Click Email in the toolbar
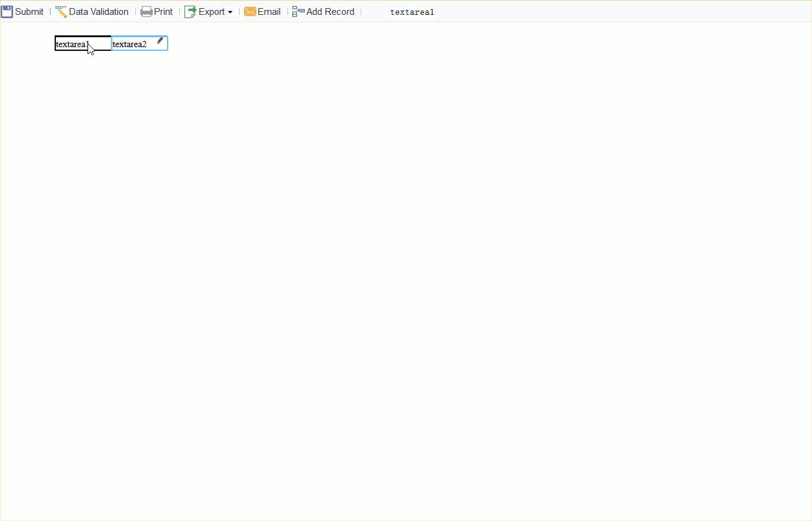This screenshot has height=521, width=812. click(268, 11)
